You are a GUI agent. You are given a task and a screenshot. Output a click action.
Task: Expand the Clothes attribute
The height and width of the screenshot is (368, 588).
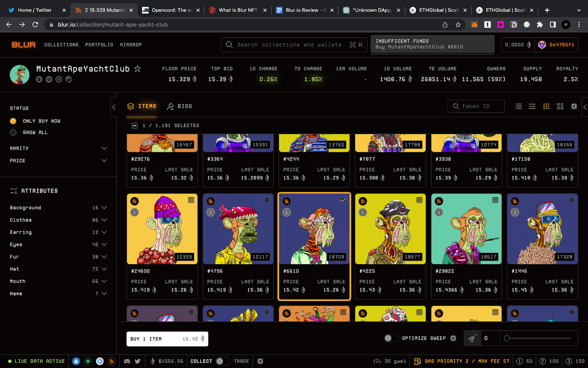click(58, 220)
